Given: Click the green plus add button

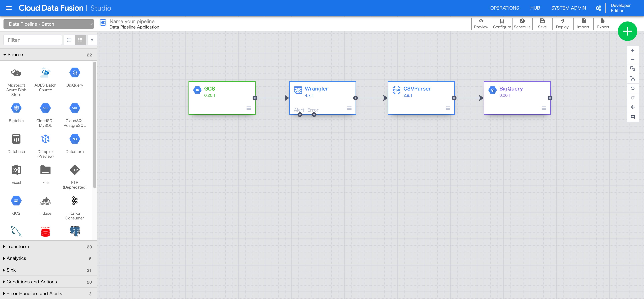Looking at the screenshot, I should pyautogui.click(x=627, y=31).
